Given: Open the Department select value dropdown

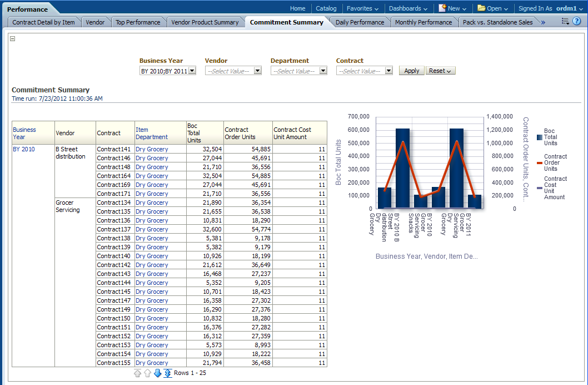Looking at the screenshot, I should coord(323,71).
